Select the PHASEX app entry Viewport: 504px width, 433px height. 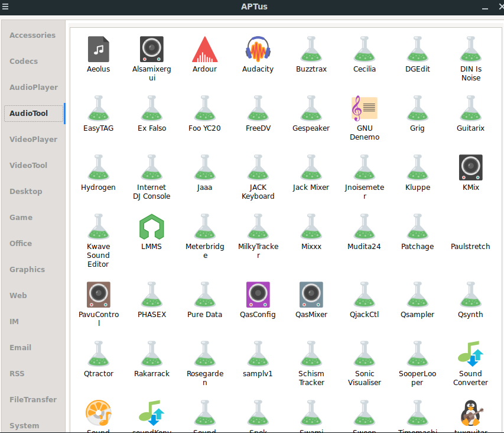pos(152,300)
